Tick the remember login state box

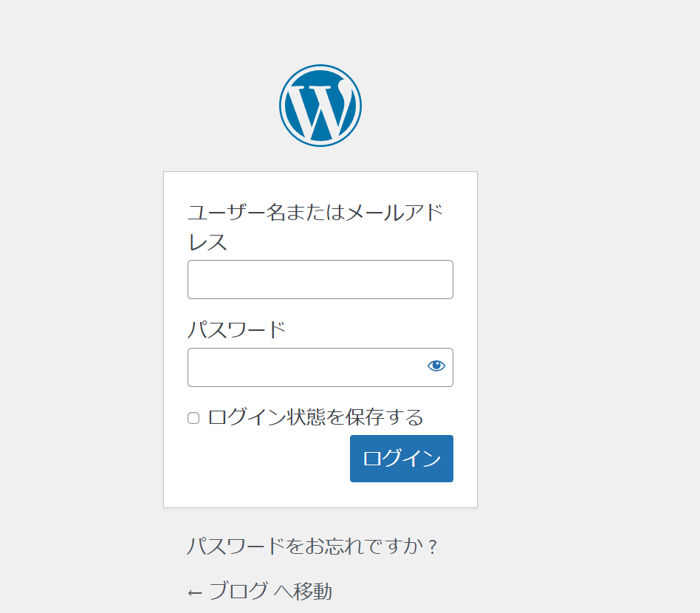193,418
